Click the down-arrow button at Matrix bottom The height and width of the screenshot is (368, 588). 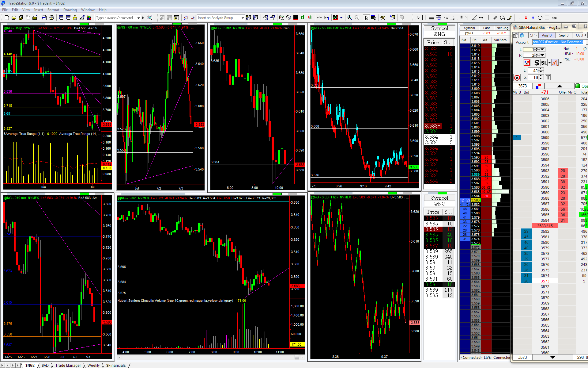click(x=553, y=357)
